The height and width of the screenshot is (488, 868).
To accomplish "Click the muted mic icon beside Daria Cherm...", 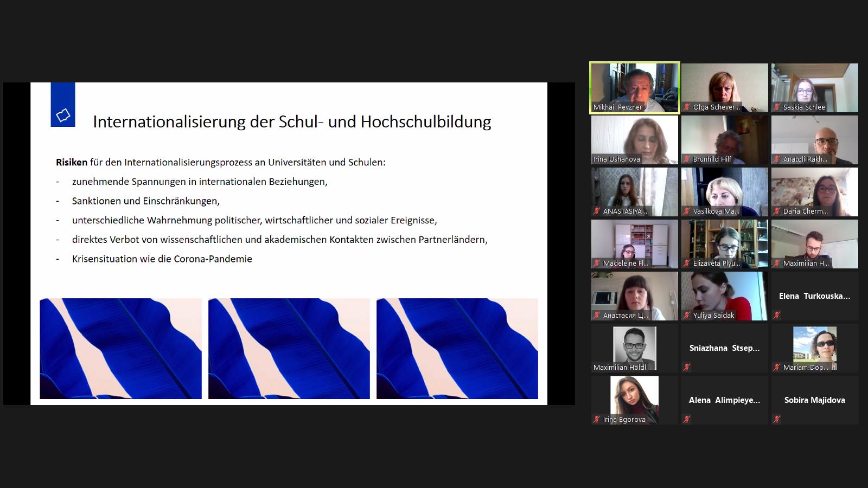I will point(777,211).
